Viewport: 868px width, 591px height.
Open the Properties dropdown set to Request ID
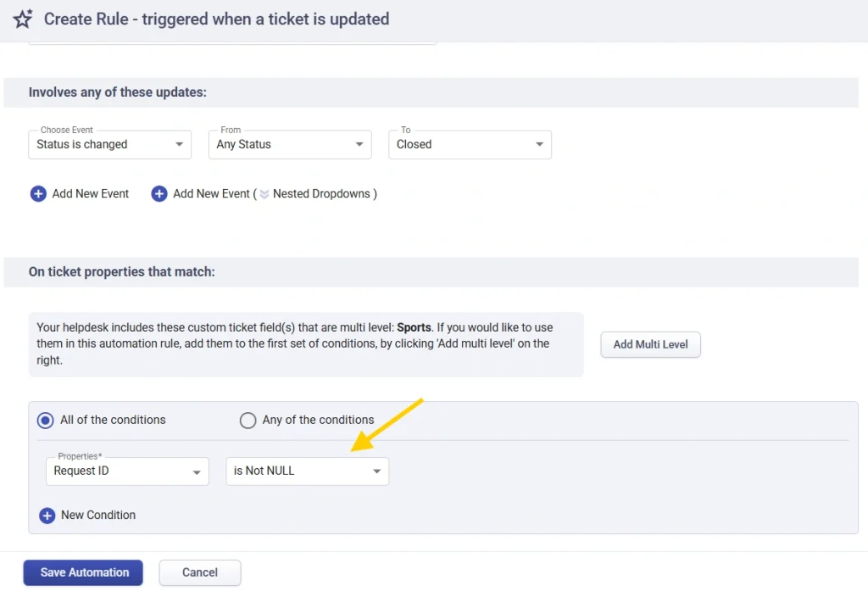pyautogui.click(x=127, y=471)
